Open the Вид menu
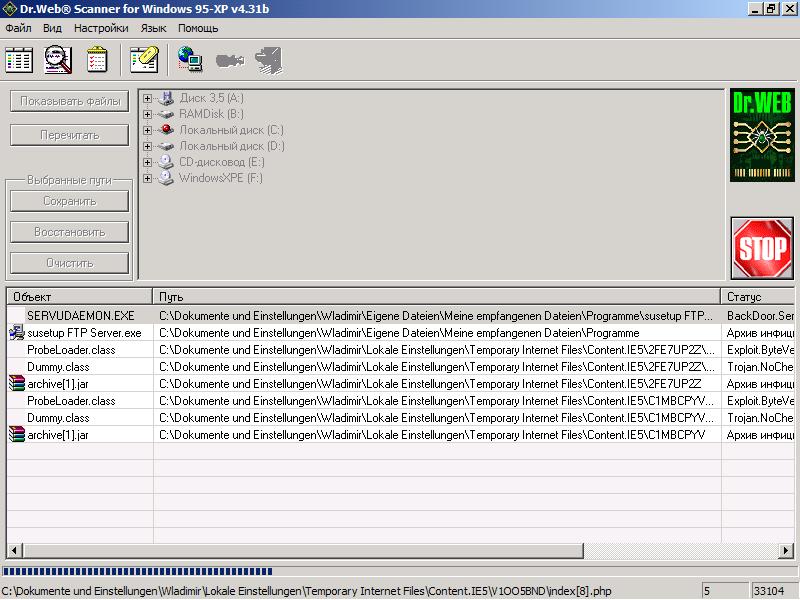Screen dimensions: 800x600 [x=52, y=29]
